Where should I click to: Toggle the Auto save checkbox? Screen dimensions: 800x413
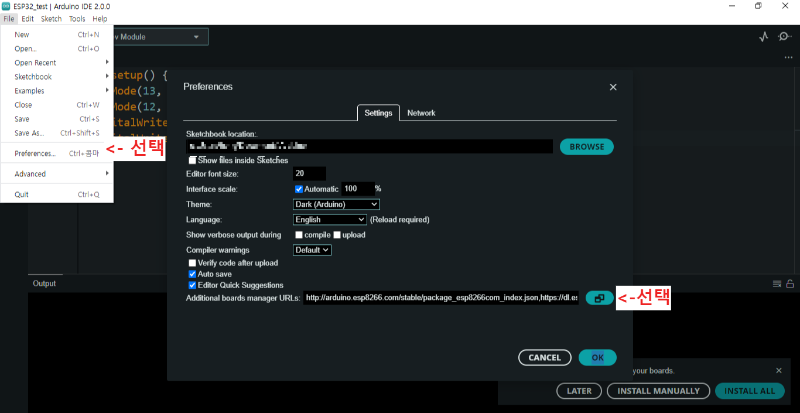point(192,274)
